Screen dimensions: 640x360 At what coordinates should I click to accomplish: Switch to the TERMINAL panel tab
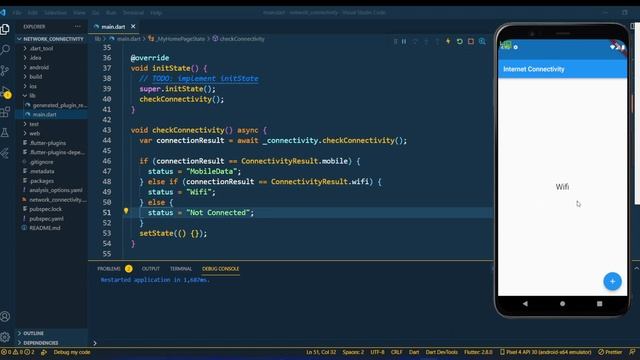(x=181, y=269)
